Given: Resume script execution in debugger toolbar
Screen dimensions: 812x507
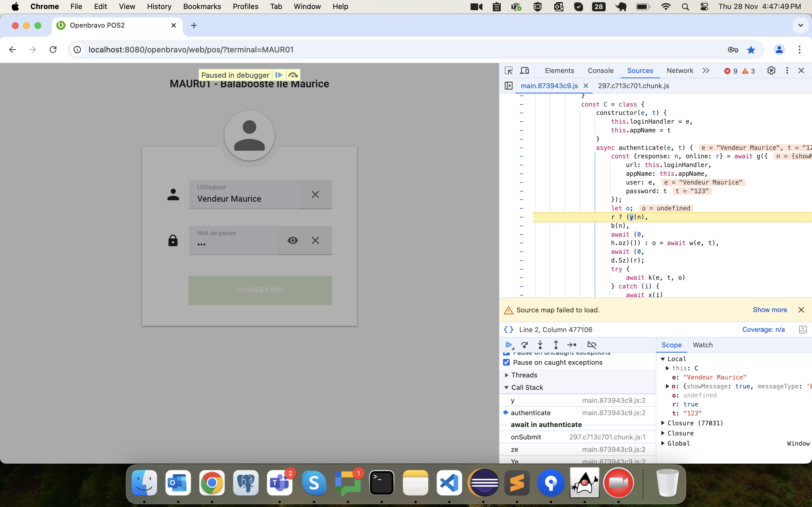Looking at the screenshot, I should coord(509,345).
